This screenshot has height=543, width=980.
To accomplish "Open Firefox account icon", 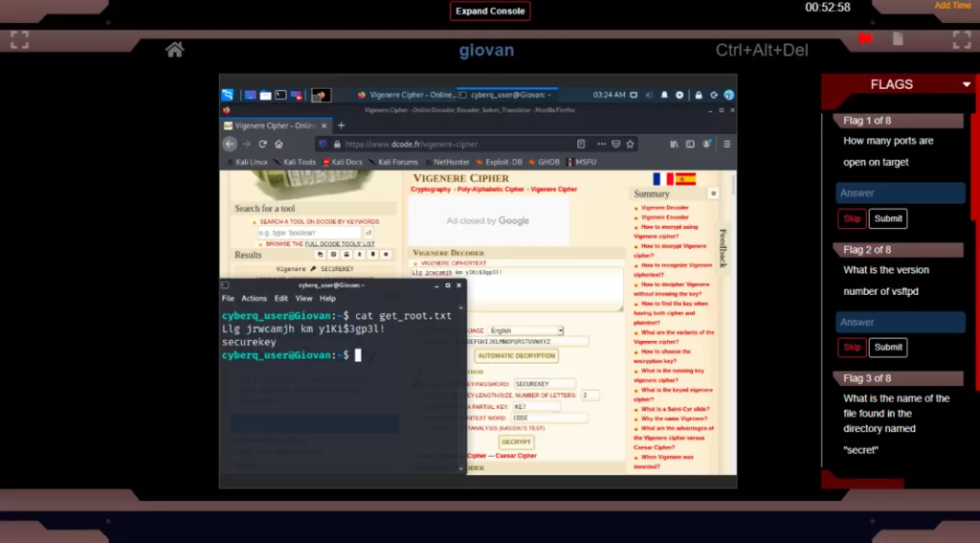I will point(707,144).
